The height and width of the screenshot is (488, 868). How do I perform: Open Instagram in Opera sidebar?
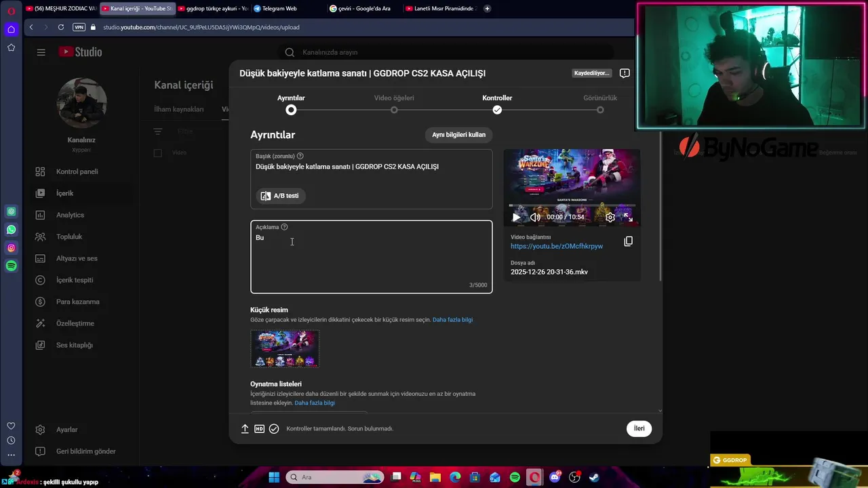coord(12,248)
